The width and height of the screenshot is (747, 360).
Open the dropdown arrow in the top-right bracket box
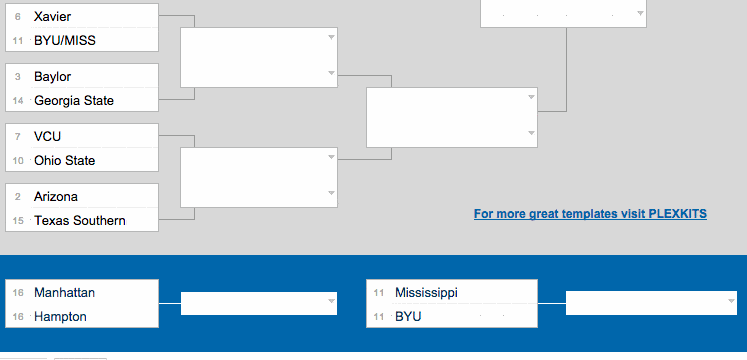tap(641, 13)
